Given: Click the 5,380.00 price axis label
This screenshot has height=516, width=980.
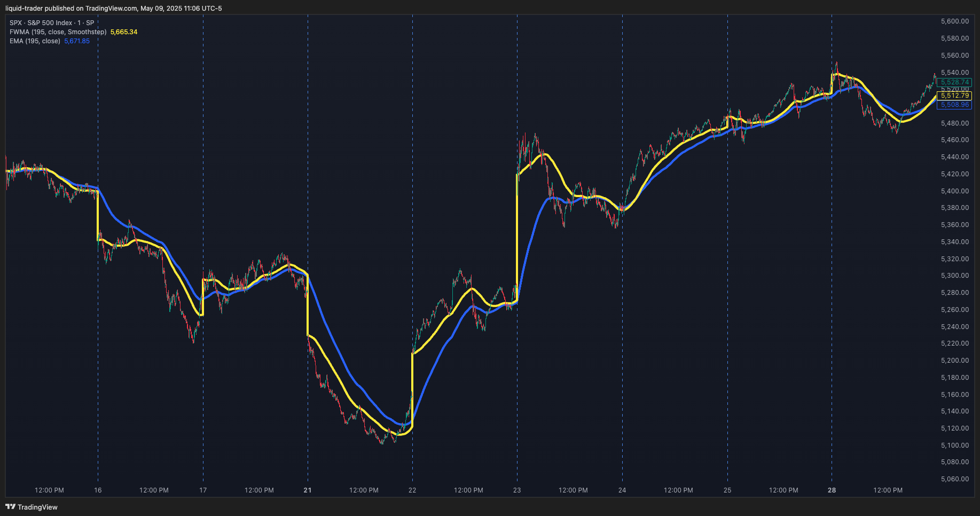Looking at the screenshot, I should [x=955, y=208].
